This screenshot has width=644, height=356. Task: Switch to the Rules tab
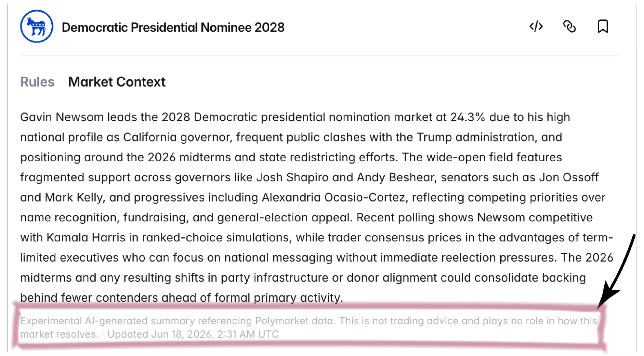[37, 82]
